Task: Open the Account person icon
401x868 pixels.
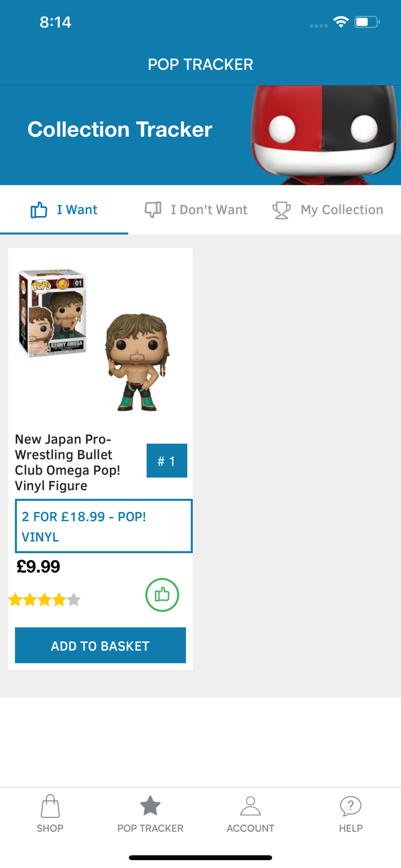Action: [250, 804]
